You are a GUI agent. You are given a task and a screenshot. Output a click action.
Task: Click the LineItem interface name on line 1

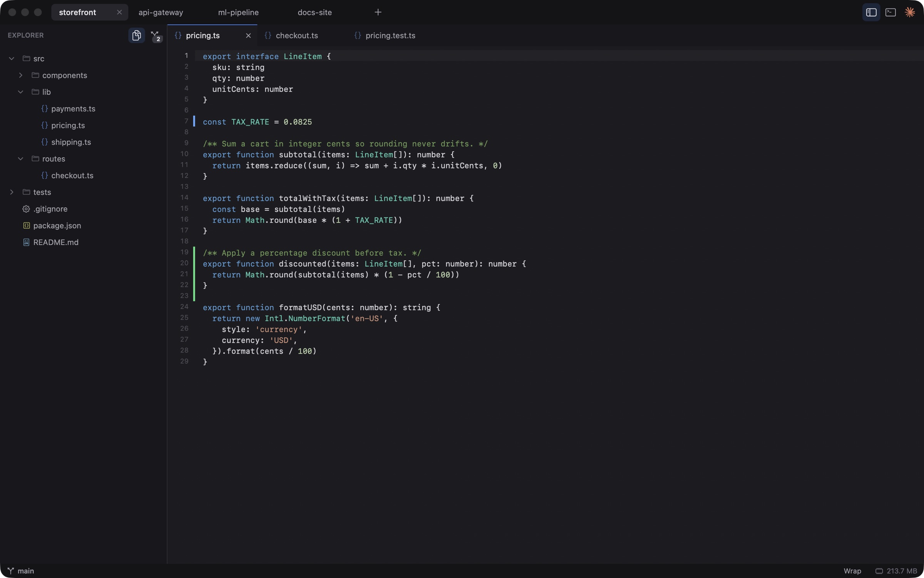point(303,56)
